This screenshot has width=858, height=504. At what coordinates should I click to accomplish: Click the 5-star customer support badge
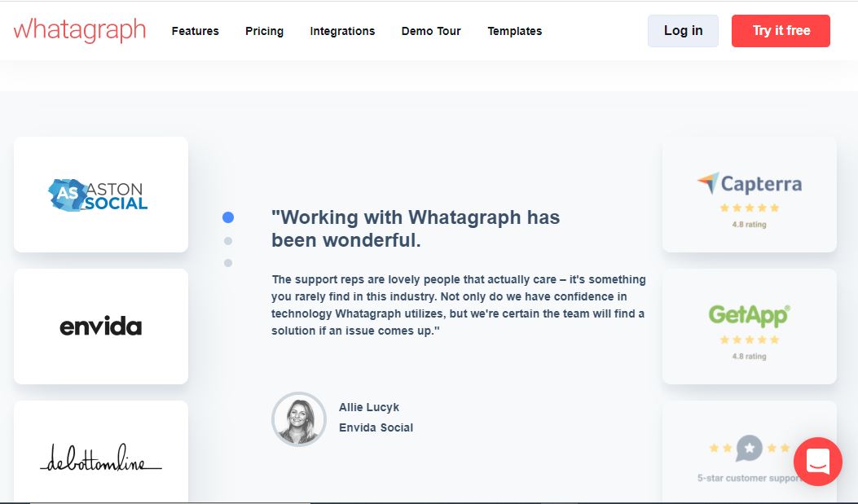749,453
